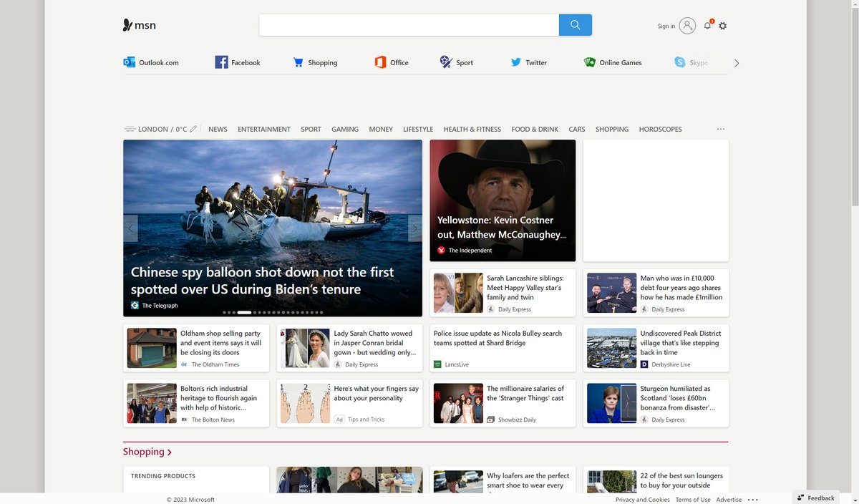Show next headline slide arrow
Viewport: 859px width, 504px height.
414,228
